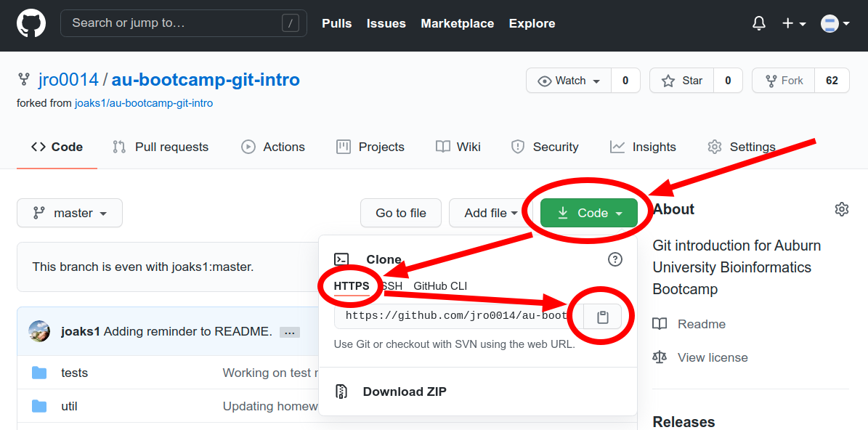The height and width of the screenshot is (430, 868).
Task: Open the joaks1 commit author link
Action: point(81,331)
